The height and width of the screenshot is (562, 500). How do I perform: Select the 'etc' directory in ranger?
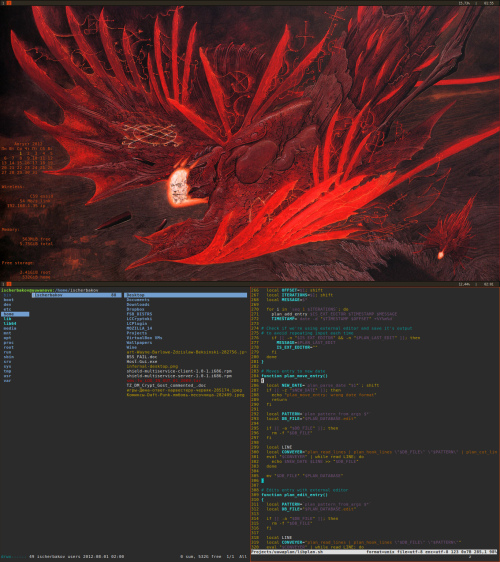pos(7,309)
